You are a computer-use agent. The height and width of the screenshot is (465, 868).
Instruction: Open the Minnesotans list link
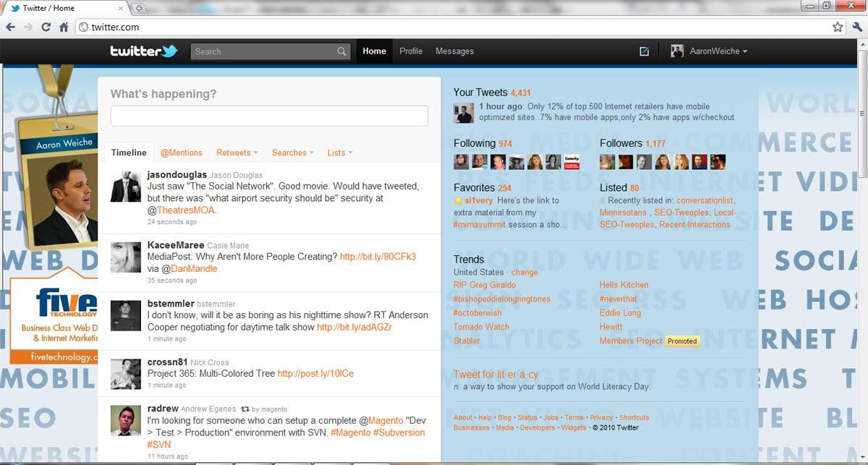pyautogui.click(x=624, y=213)
